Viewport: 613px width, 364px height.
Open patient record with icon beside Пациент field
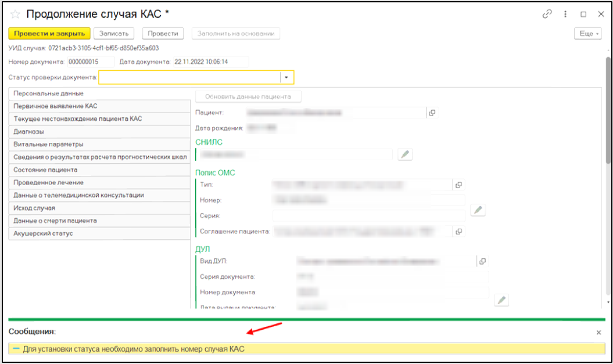coord(432,113)
